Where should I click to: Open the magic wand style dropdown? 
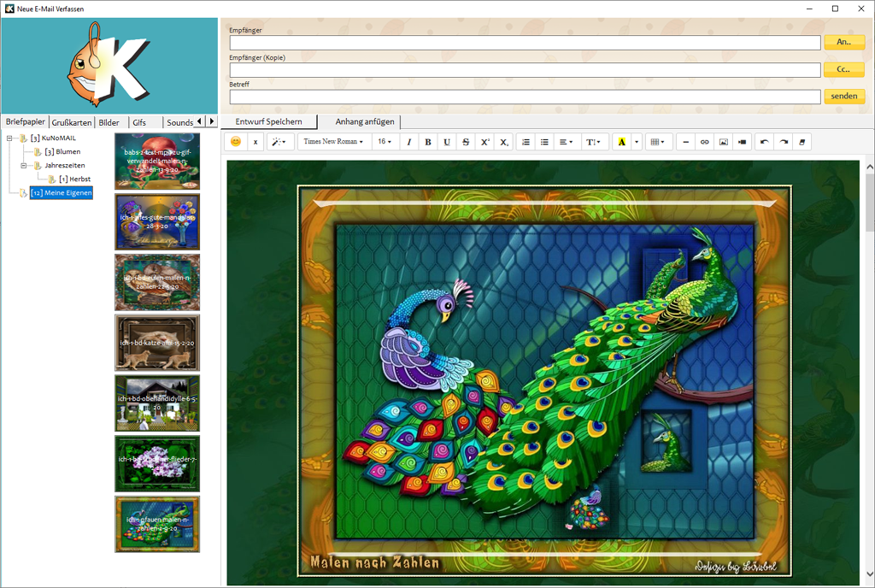[x=279, y=142]
